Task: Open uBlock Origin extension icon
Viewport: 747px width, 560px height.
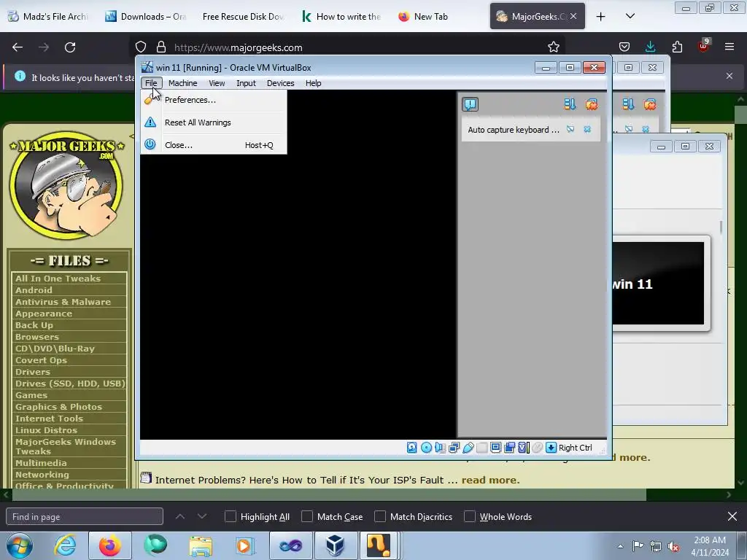Action: [703, 46]
